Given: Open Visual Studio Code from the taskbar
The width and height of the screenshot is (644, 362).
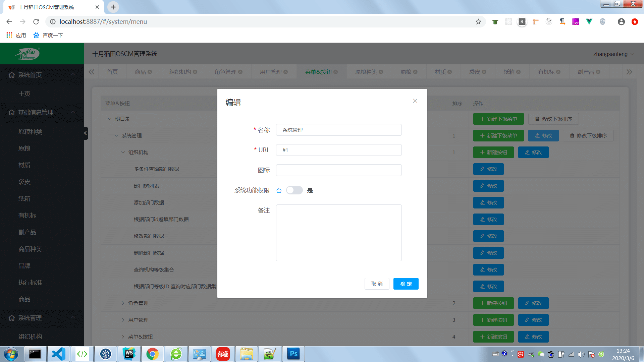Looking at the screenshot, I should [59, 354].
